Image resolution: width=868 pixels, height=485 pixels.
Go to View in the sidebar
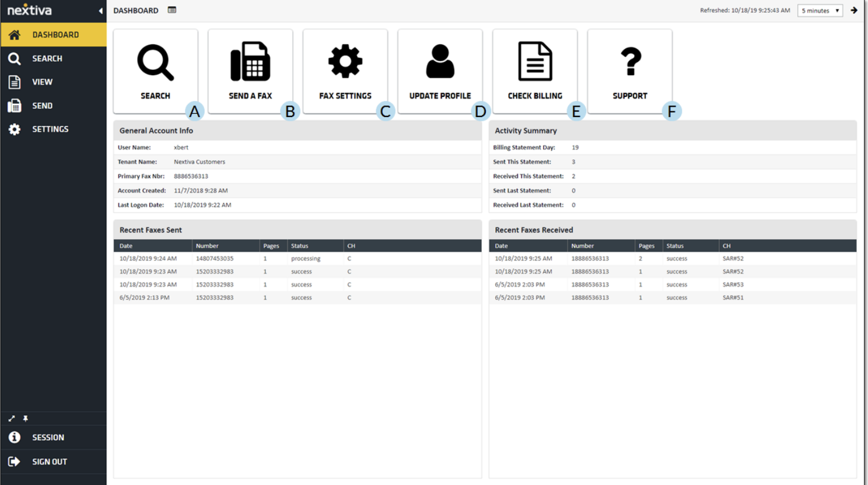42,82
